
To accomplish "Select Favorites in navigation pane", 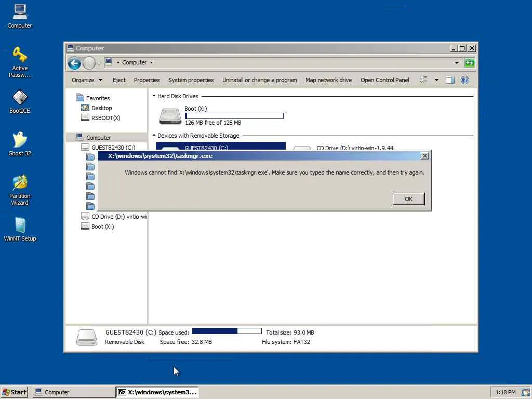I will click(x=94, y=98).
